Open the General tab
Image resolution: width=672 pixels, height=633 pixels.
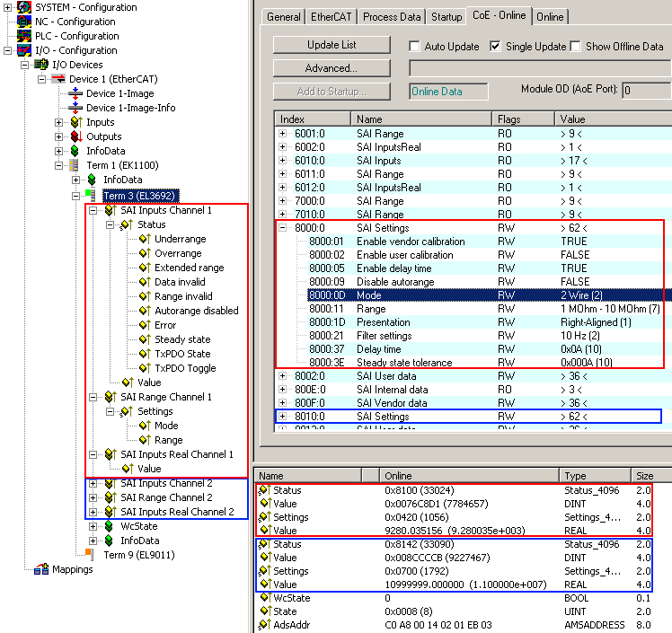284,17
